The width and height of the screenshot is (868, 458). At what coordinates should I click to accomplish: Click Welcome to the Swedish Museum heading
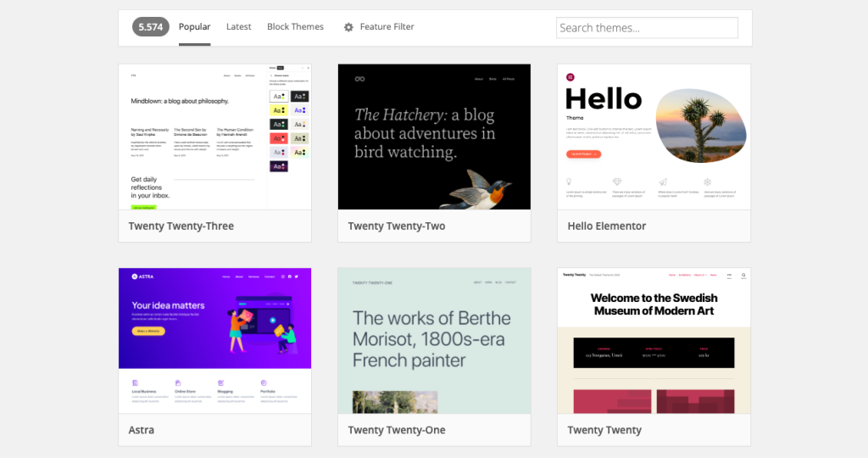[x=654, y=304]
